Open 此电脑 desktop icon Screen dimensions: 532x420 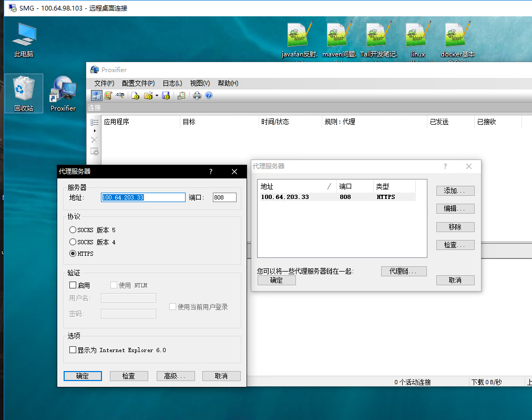(x=24, y=40)
